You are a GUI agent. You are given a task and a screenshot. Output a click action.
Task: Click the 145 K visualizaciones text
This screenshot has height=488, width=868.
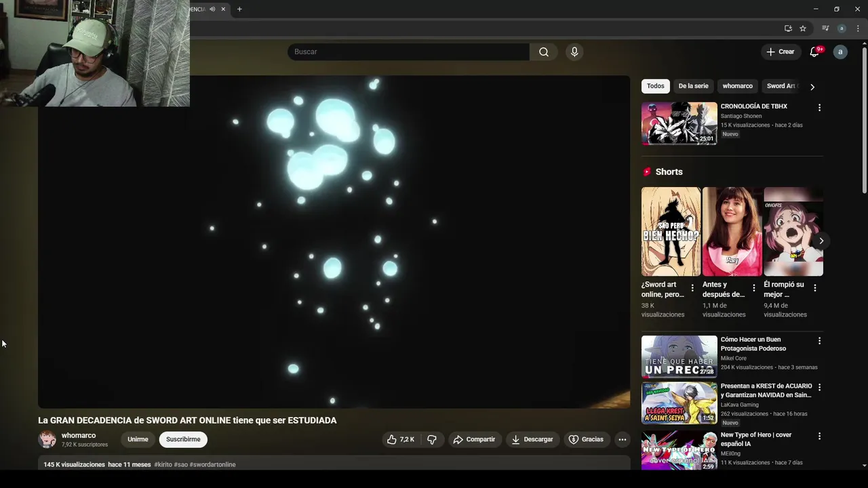[x=74, y=465]
